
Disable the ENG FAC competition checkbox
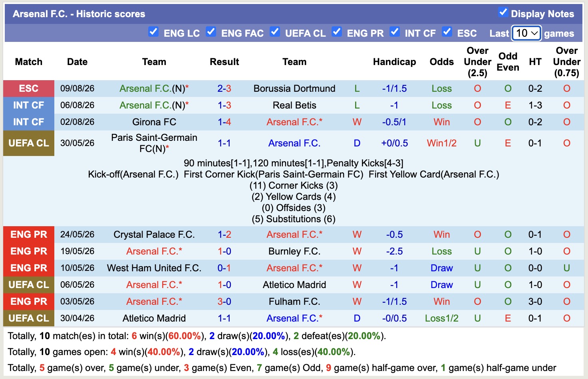(x=211, y=32)
